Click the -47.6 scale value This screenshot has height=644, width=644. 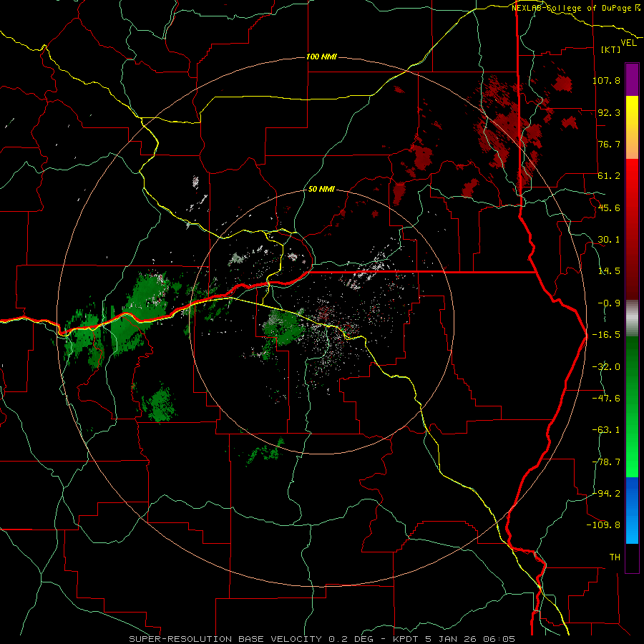click(x=606, y=398)
